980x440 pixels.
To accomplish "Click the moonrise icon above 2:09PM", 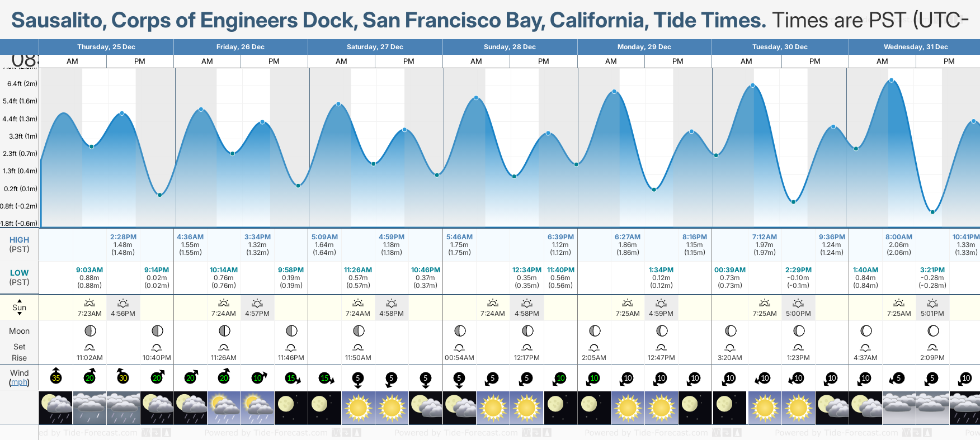I will pos(932,347).
